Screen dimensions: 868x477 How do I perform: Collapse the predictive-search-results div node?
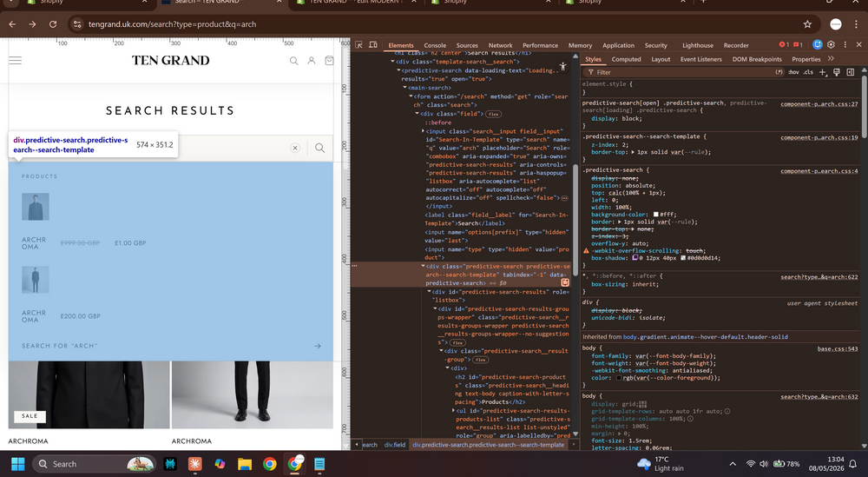pyautogui.click(x=429, y=291)
